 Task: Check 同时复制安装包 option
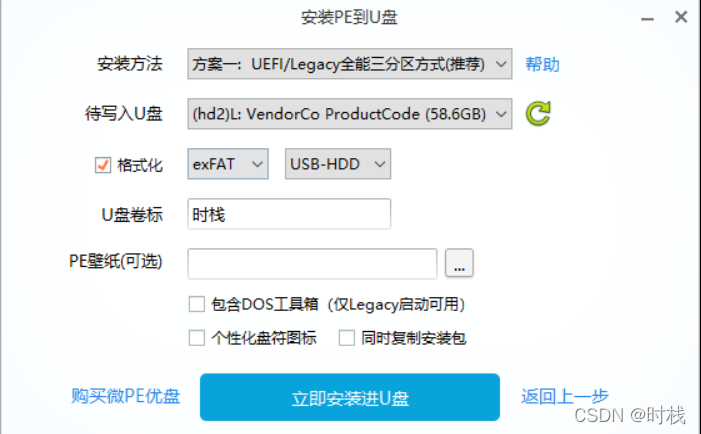pos(346,338)
